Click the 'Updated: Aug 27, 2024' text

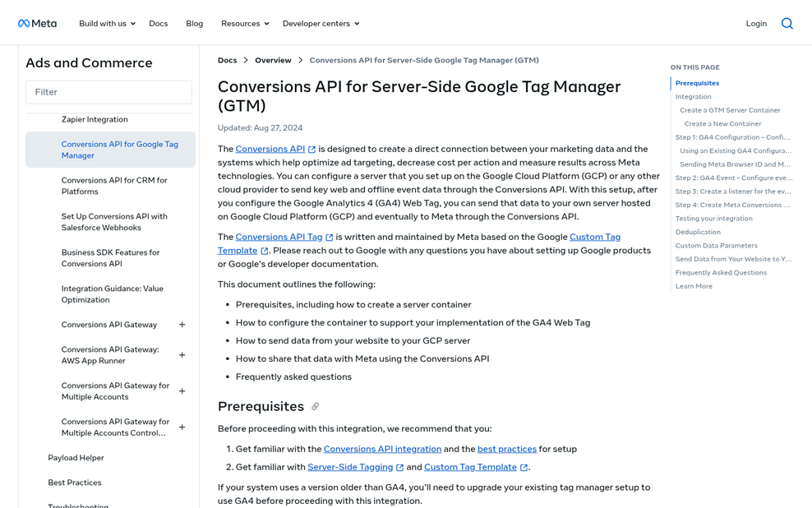(260, 128)
